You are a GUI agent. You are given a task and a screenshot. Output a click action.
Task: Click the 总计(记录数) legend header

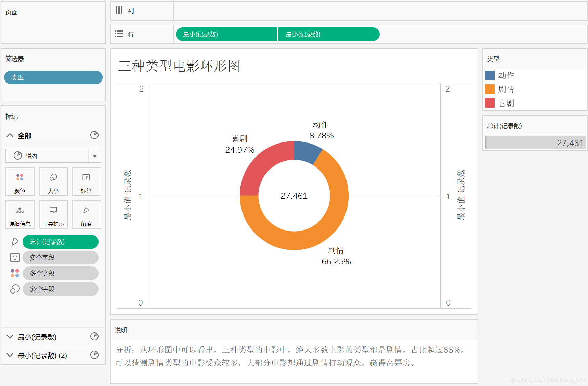coord(504,126)
